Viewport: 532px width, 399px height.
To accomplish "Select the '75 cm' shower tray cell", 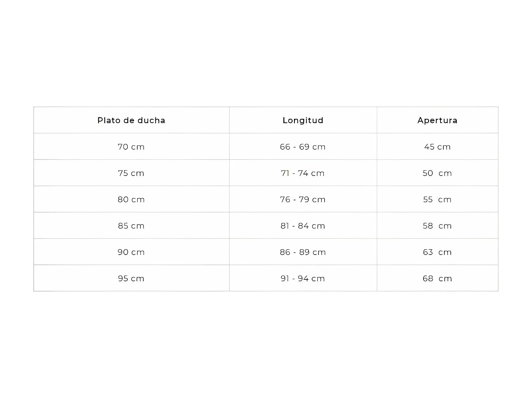I will pyautogui.click(x=131, y=173).
